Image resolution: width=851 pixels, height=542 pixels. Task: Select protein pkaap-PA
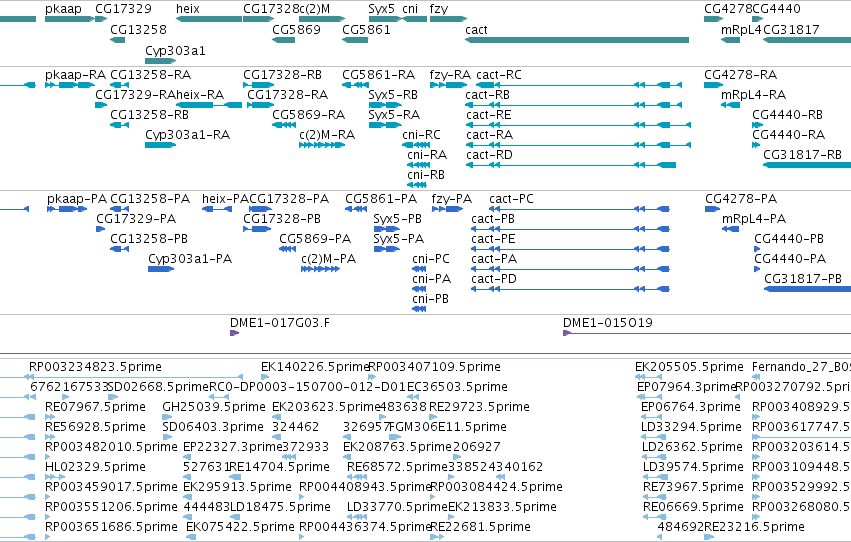pos(67,209)
